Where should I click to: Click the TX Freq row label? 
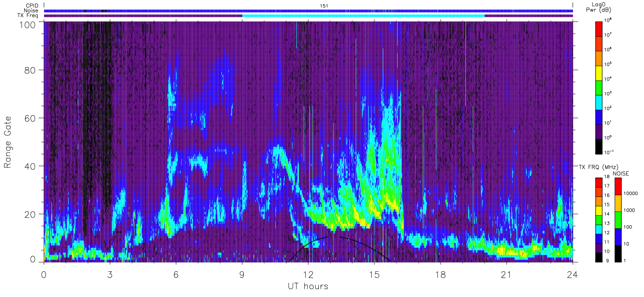(27, 16)
